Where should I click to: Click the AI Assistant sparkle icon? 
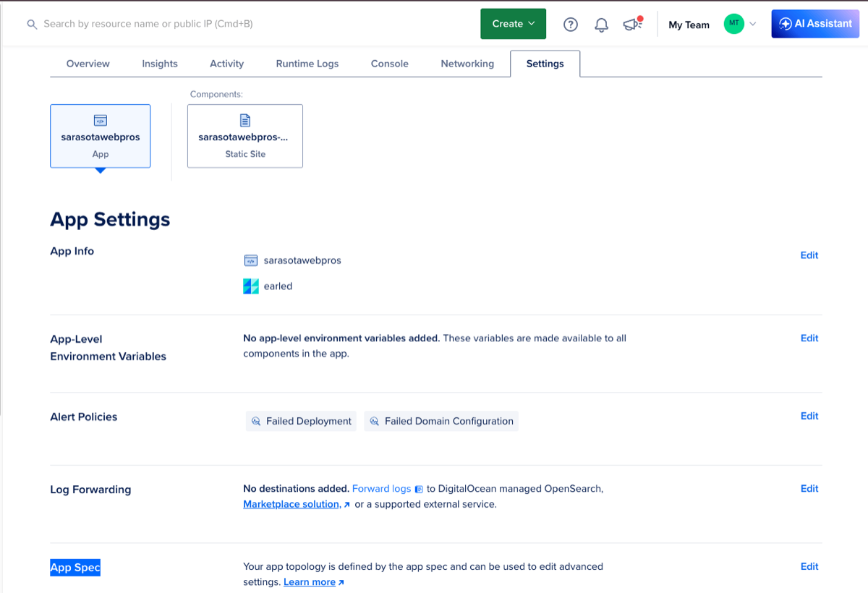click(x=785, y=24)
